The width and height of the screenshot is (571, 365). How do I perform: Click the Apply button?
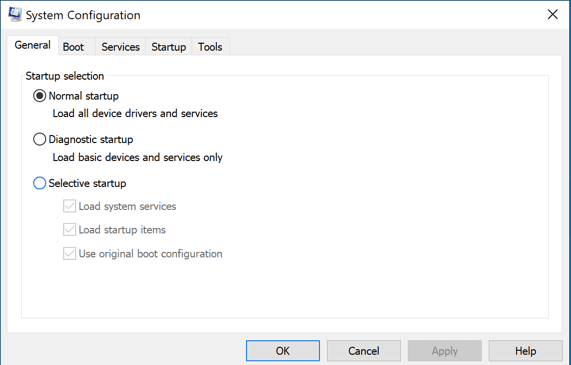445,351
